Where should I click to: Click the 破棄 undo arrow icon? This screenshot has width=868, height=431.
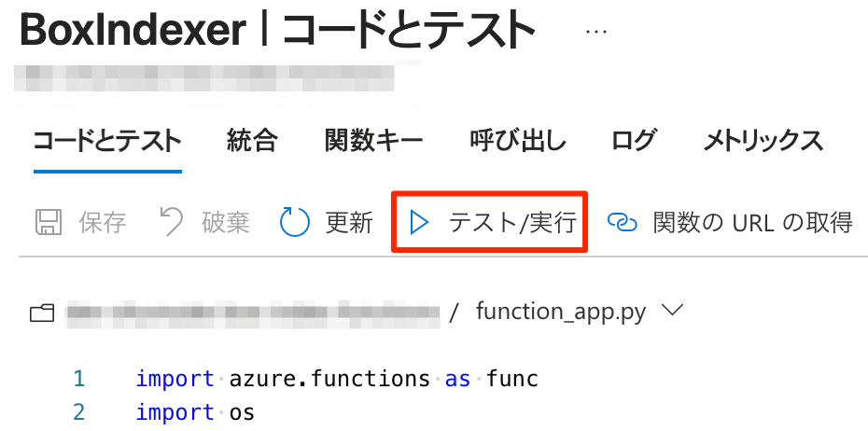(171, 222)
